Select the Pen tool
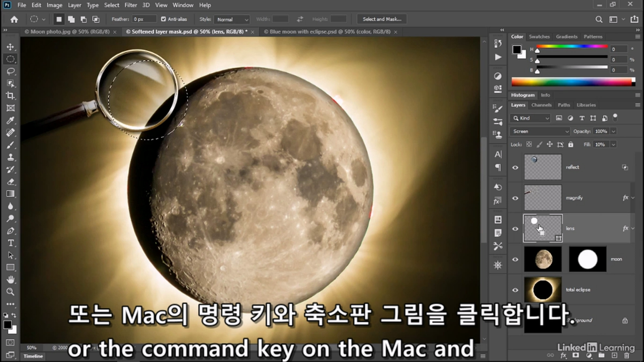The image size is (644, 362). coord(11,231)
